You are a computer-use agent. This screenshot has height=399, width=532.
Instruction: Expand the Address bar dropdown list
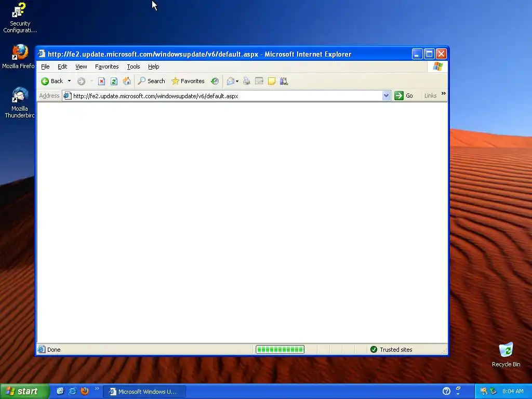pyautogui.click(x=386, y=96)
